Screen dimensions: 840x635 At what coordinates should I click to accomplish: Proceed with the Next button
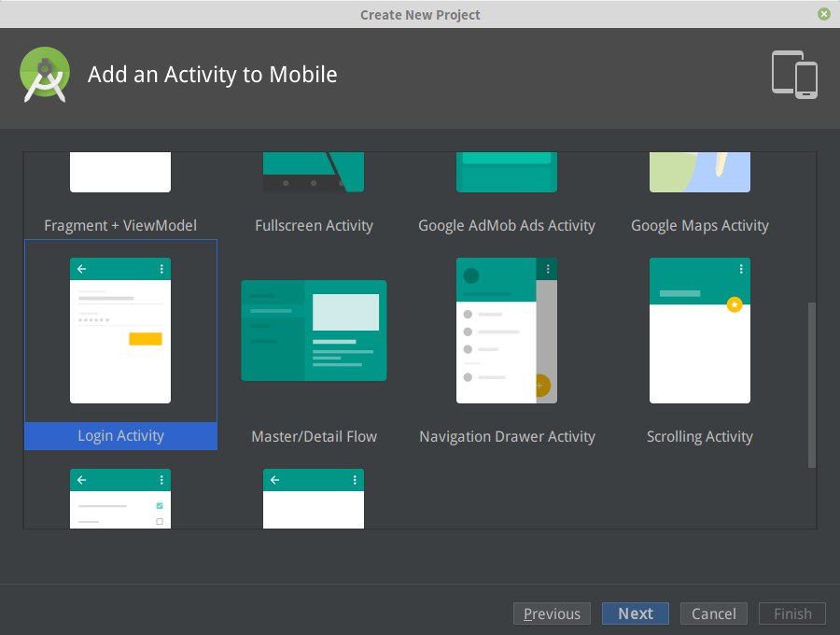tap(636, 614)
